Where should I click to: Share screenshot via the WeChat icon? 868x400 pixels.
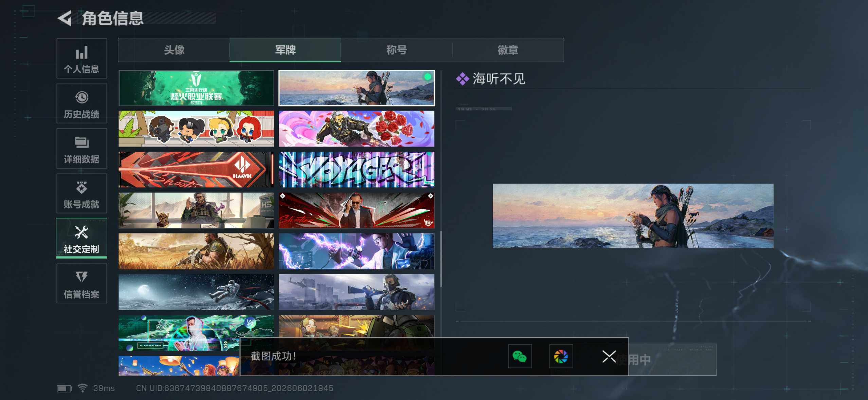click(520, 356)
